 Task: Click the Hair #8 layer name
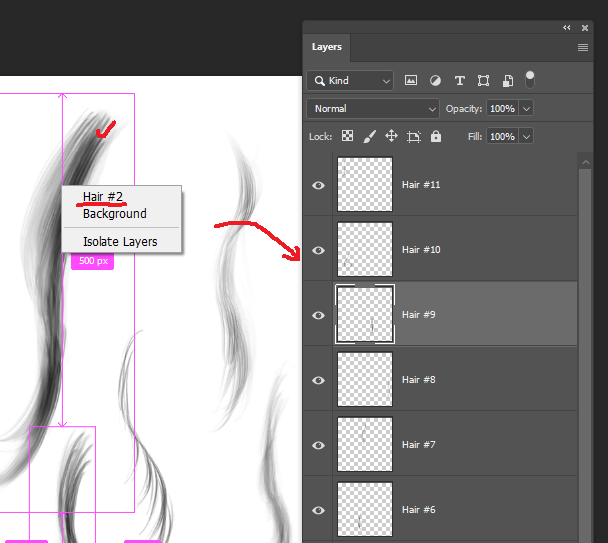pyautogui.click(x=418, y=380)
